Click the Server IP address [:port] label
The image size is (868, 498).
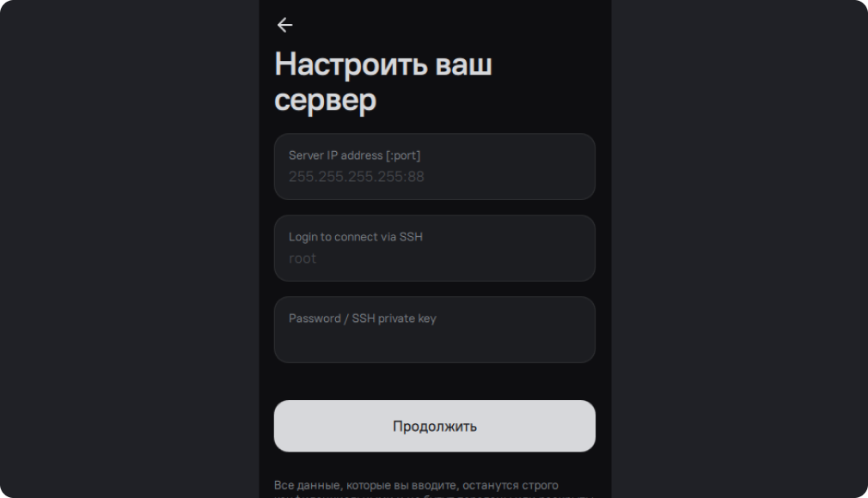coord(354,155)
